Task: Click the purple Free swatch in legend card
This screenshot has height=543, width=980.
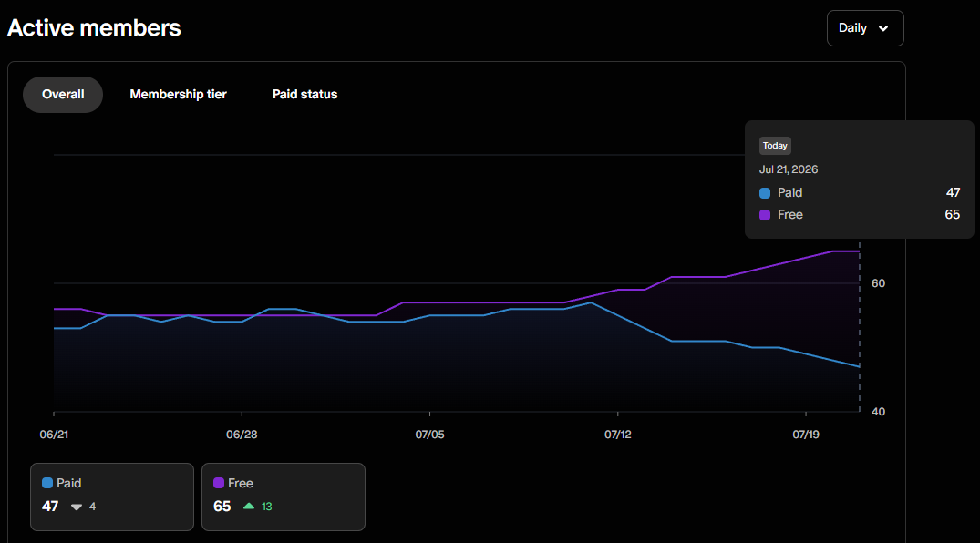Action: tap(219, 483)
